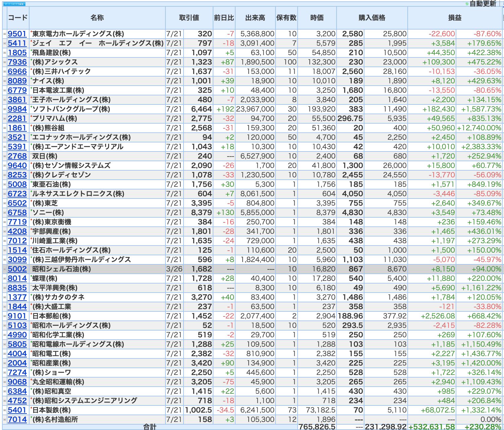Open stock code link 9501
504x430 pixels.
(17, 34)
